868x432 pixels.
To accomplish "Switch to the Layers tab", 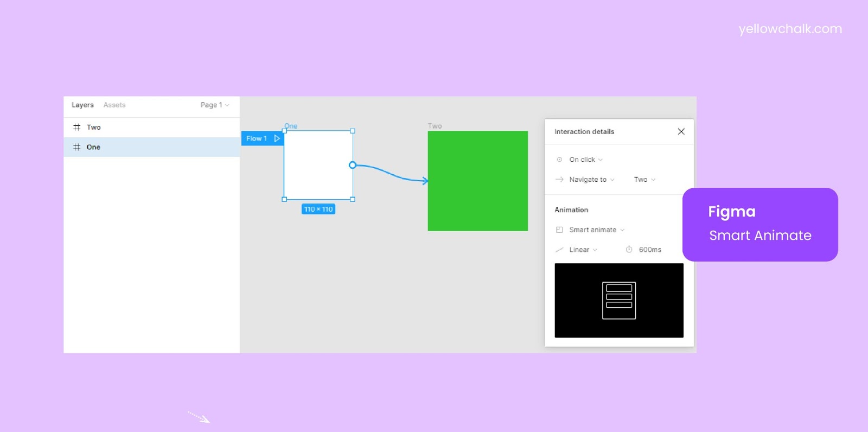I will 82,105.
